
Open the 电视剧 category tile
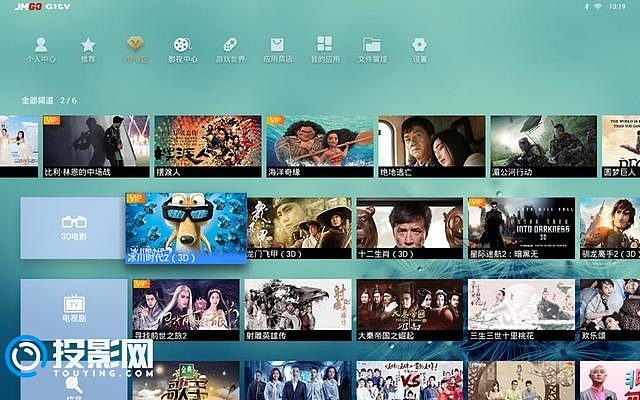click(74, 310)
